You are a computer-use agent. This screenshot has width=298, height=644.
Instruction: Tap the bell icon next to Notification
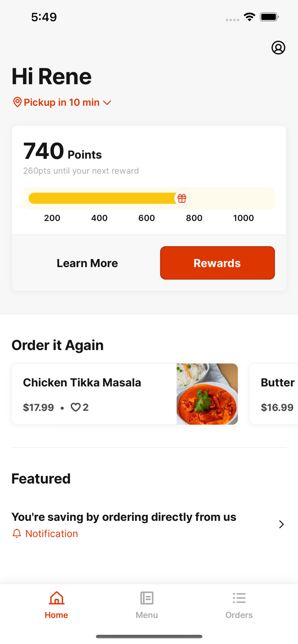tap(17, 533)
